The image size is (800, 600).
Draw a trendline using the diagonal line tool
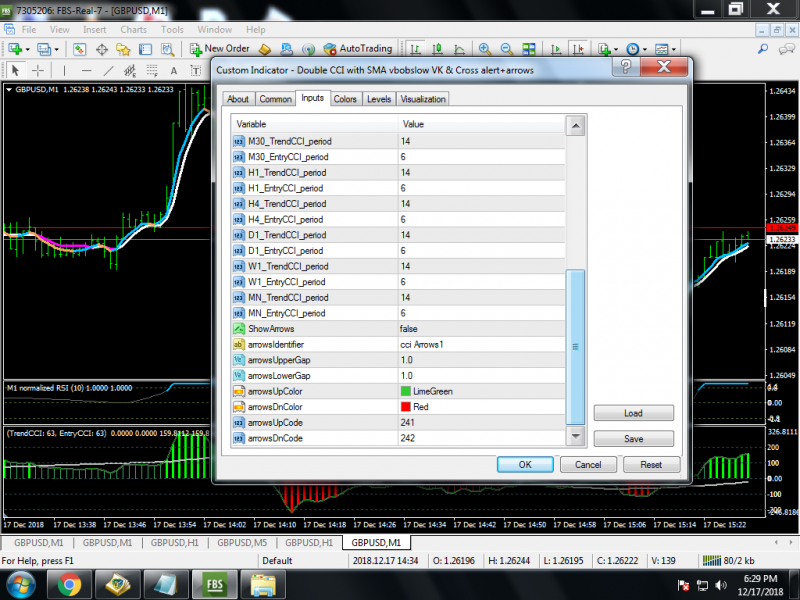click(x=109, y=71)
